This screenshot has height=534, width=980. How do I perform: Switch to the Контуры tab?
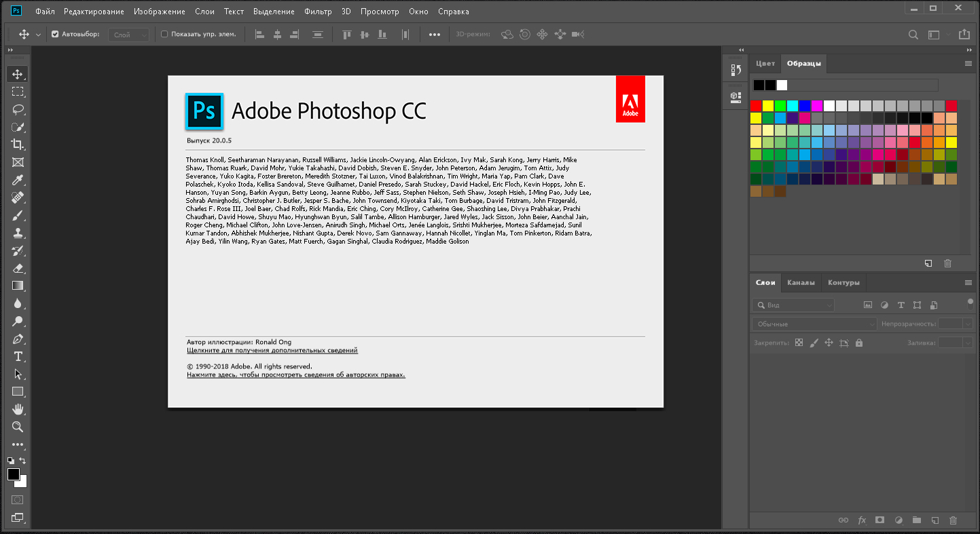(843, 282)
